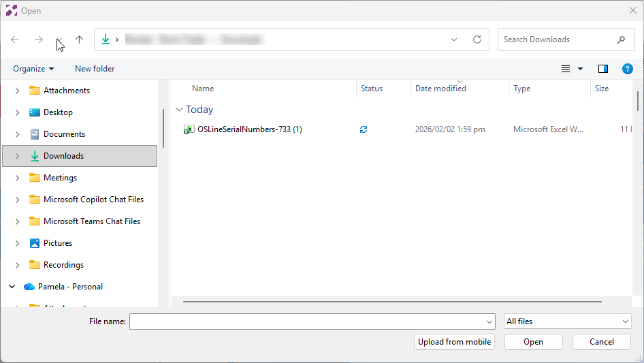Select Meetings folder
This screenshot has width=644, height=363.
(x=60, y=178)
